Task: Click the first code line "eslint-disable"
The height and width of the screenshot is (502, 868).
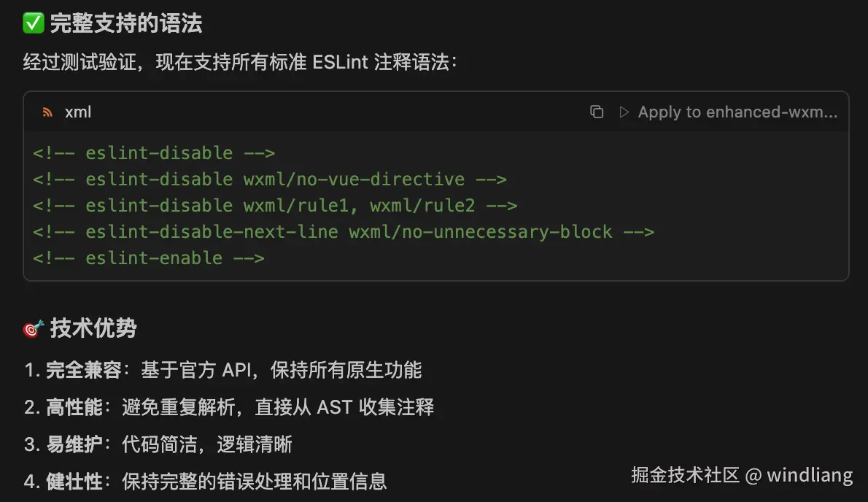Action: tap(154, 153)
